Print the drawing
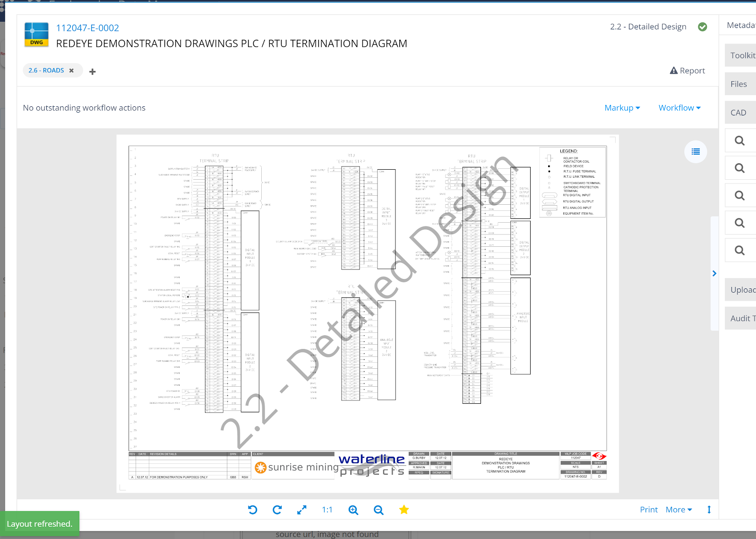756x539 pixels. click(649, 510)
